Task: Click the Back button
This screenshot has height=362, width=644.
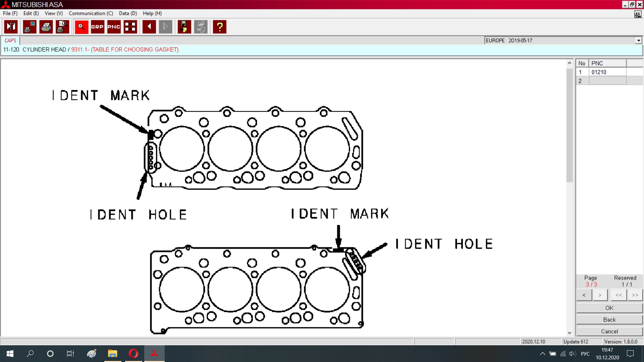Action: pyautogui.click(x=609, y=319)
